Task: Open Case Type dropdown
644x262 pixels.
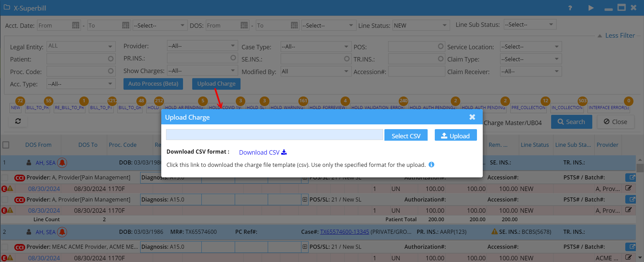Action: (315, 46)
